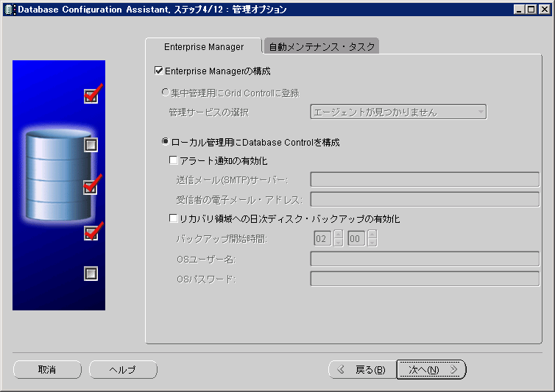555x392 pixels.
Task: Select ローカル管理用にDatabase Controlを構成 radio button
Action: [x=166, y=141]
